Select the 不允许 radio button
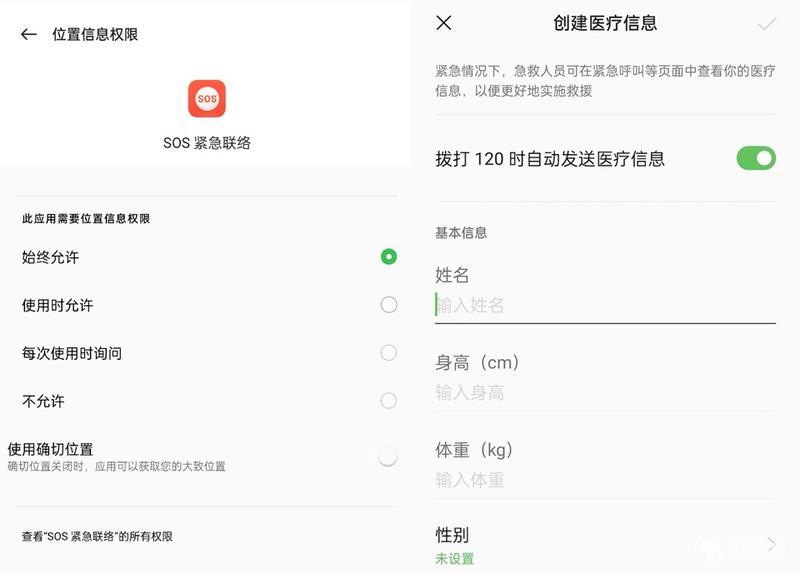The image size is (800, 573). (389, 401)
